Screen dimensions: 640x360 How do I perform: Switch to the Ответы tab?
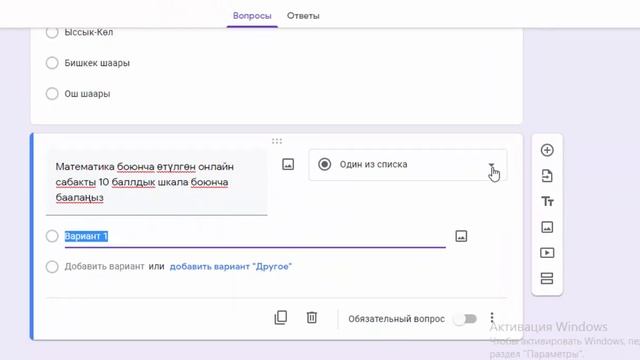[x=303, y=16]
